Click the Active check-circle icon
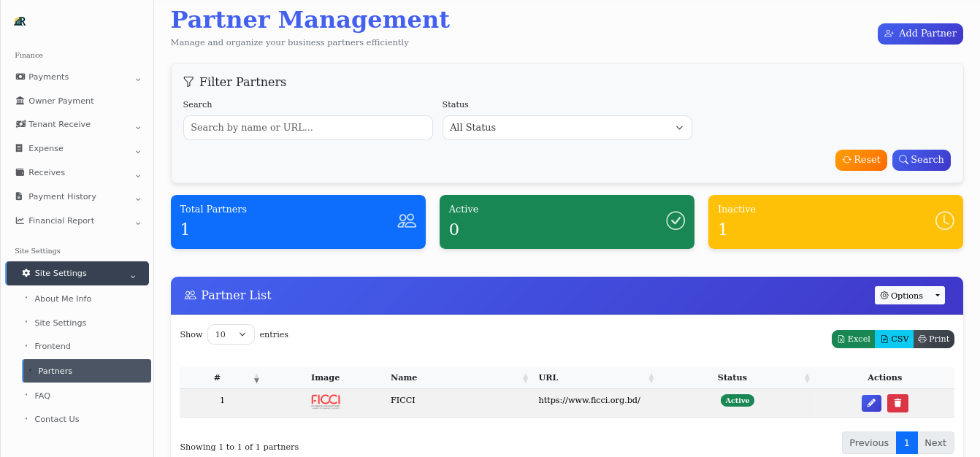 pos(675,220)
